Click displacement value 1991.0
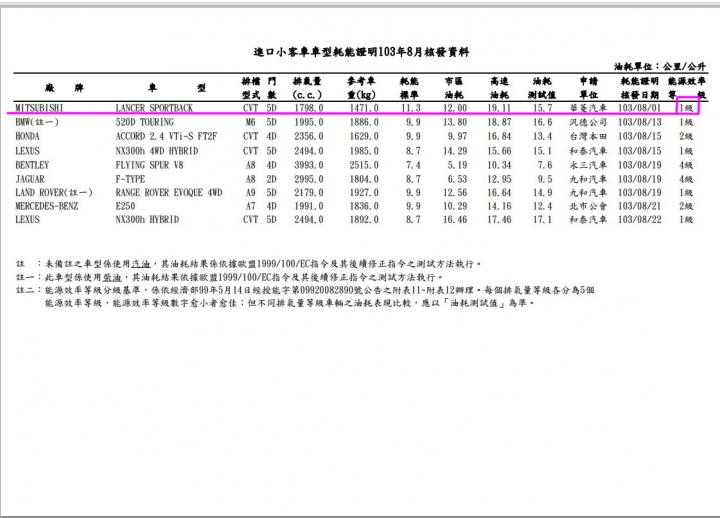Image resolution: width=720 pixels, height=518 pixels. [309, 207]
